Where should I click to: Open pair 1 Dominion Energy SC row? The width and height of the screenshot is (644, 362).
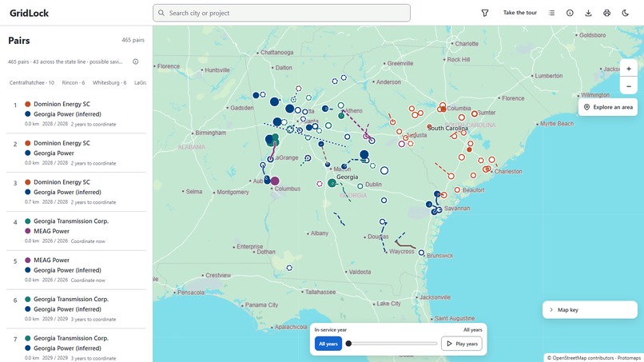(77, 113)
